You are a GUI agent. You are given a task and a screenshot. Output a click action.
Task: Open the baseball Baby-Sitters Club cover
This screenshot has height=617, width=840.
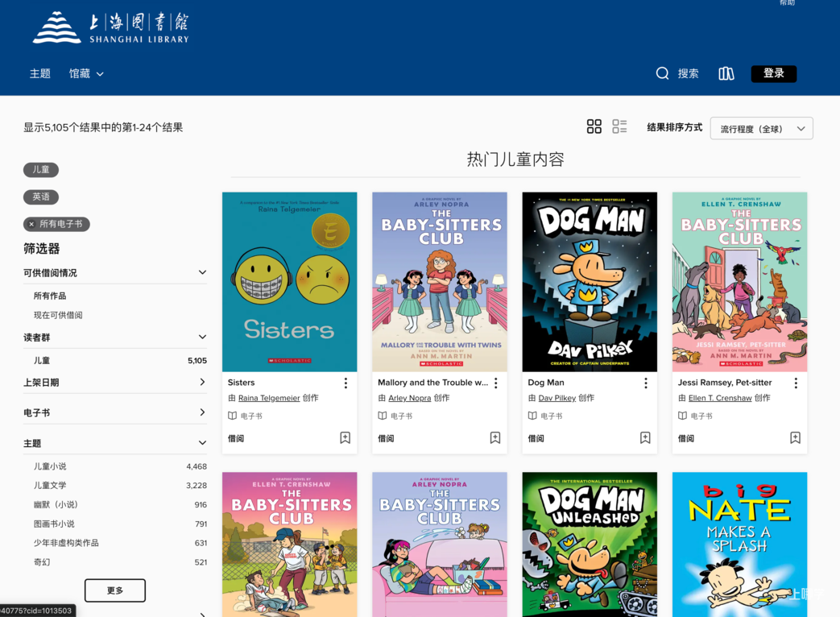pyautogui.click(x=289, y=545)
